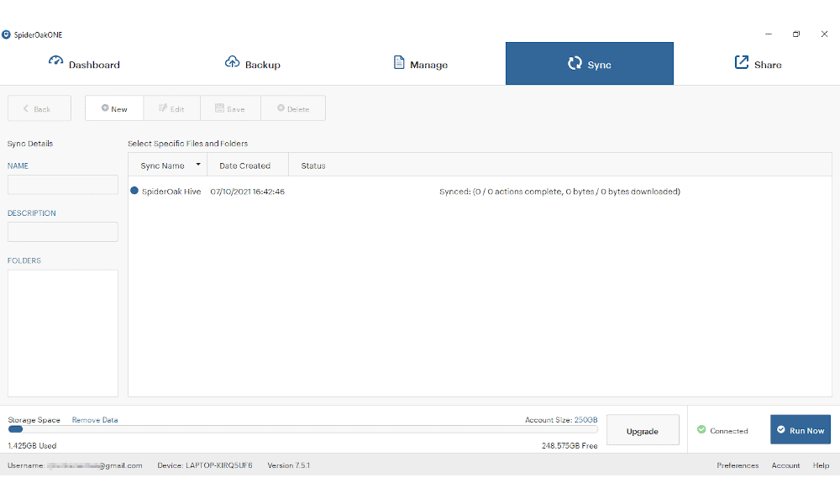This screenshot has width=840, height=504.
Task: Open the Account link
Action: pos(785,465)
